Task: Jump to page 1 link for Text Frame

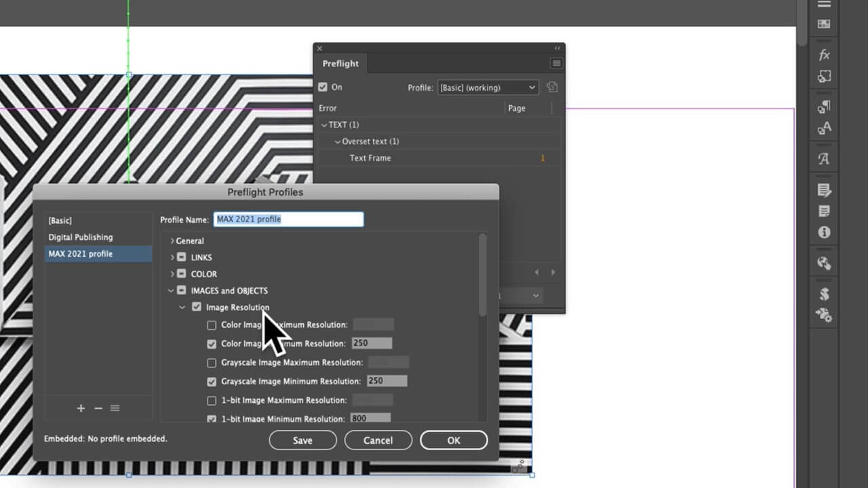Action: point(542,158)
